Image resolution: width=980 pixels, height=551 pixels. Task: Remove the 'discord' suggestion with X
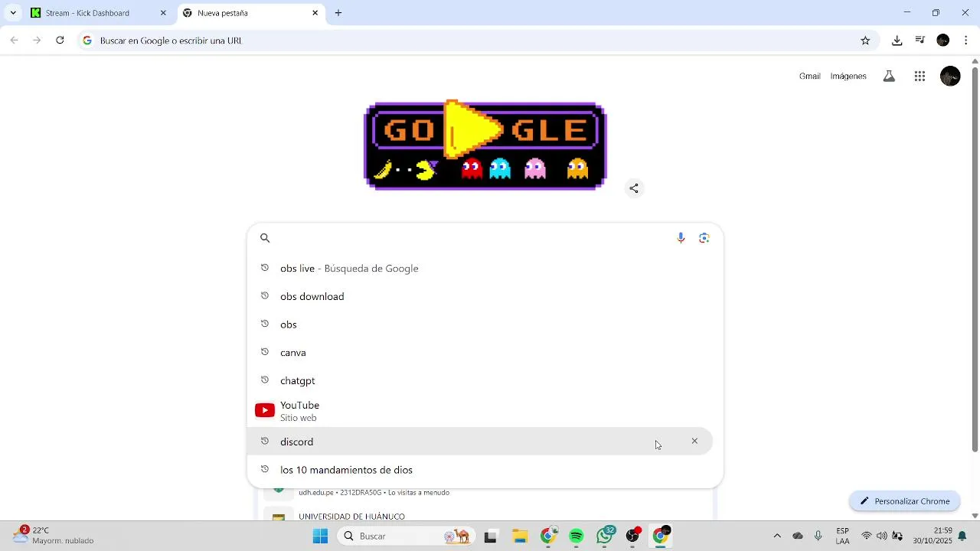[x=694, y=441]
